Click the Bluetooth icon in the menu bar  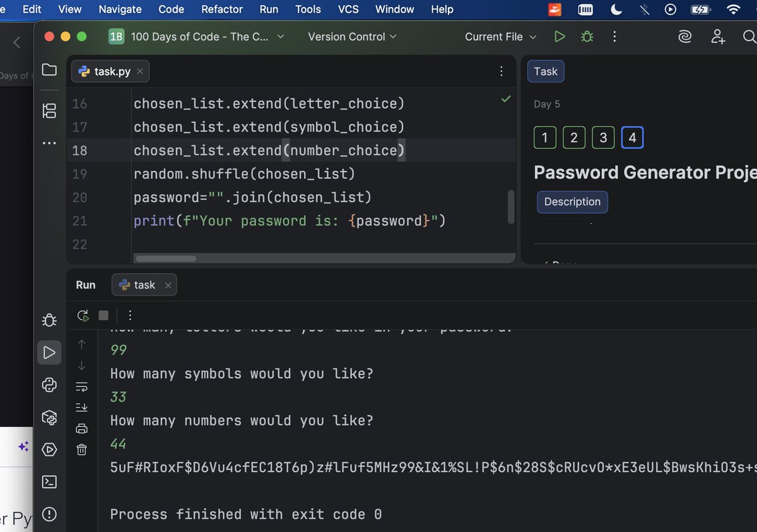click(x=644, y=9)
